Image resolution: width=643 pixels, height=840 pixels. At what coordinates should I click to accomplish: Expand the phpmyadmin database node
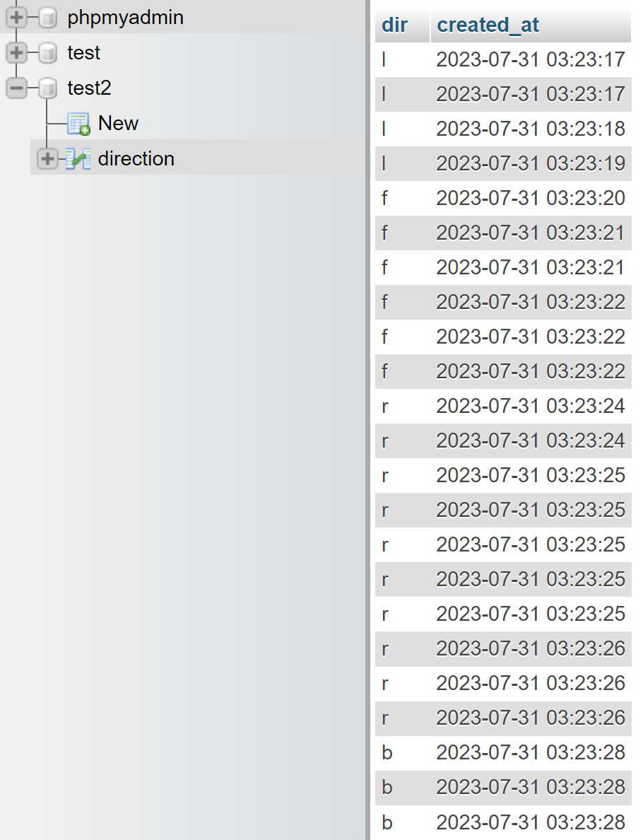pos(16,17)
